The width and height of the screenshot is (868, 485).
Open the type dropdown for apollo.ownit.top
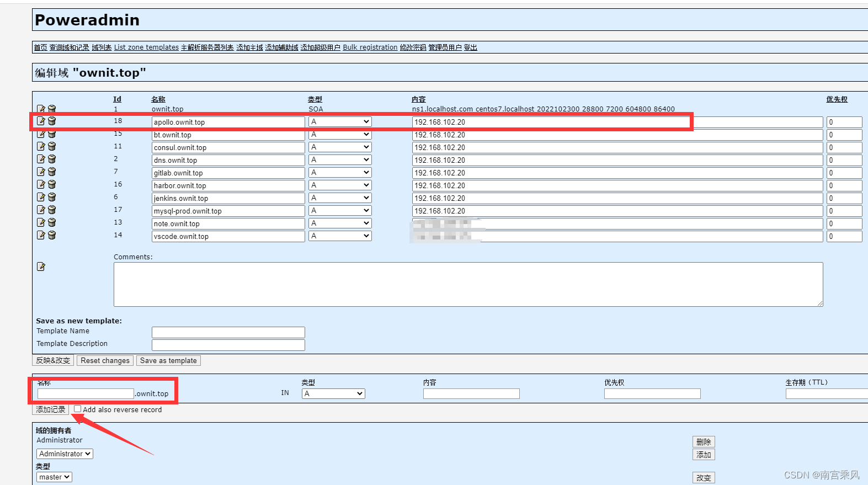pos(340,121)
